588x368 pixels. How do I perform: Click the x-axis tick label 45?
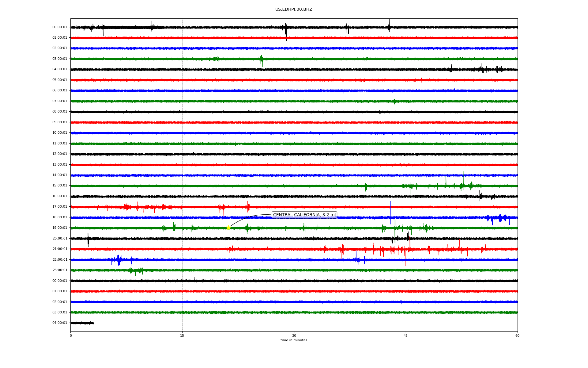[406, 335]
